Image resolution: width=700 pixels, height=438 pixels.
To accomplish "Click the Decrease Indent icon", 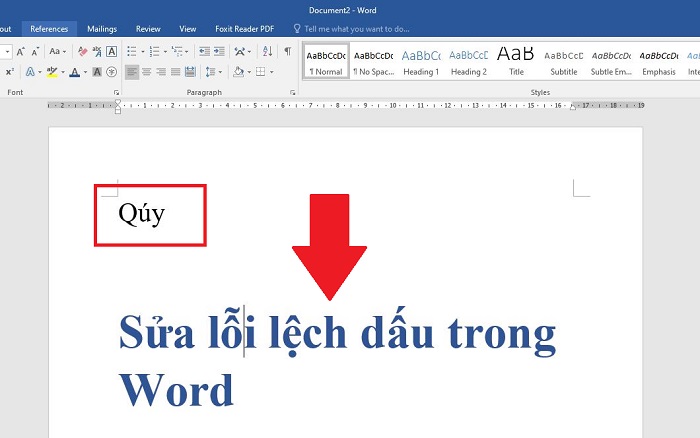I will (x=204, y=51).
